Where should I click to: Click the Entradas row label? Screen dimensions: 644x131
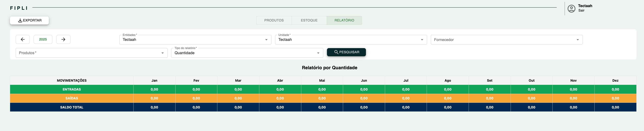click(72, 89)
